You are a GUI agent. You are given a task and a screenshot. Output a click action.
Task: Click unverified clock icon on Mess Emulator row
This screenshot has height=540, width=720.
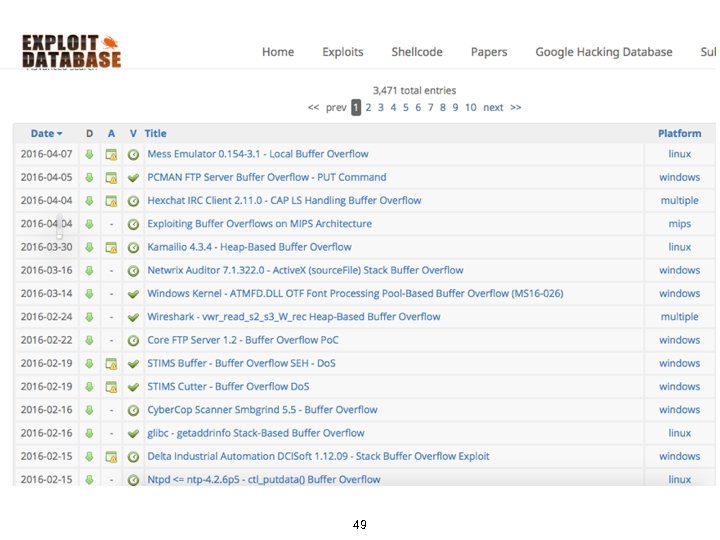[133, 155]
